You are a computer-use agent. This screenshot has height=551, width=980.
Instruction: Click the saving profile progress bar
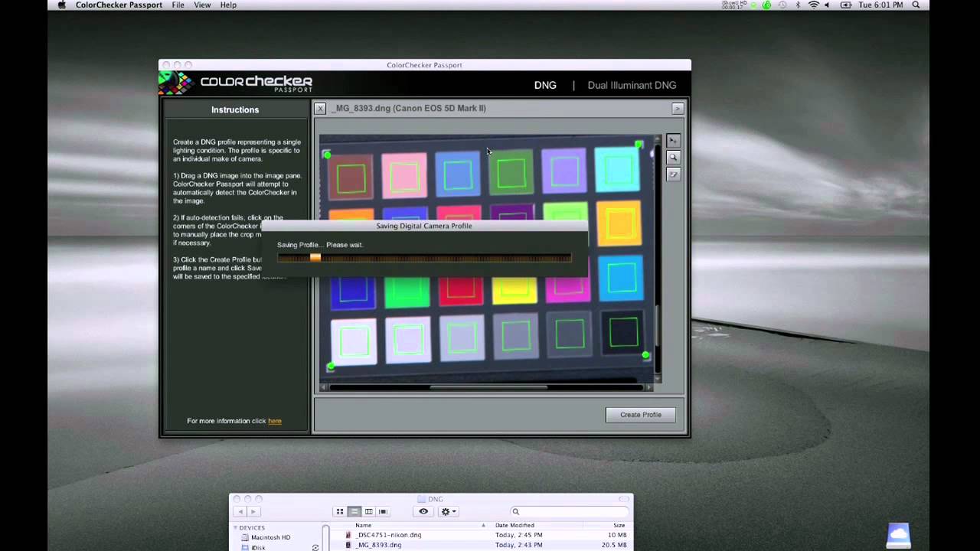424,258
